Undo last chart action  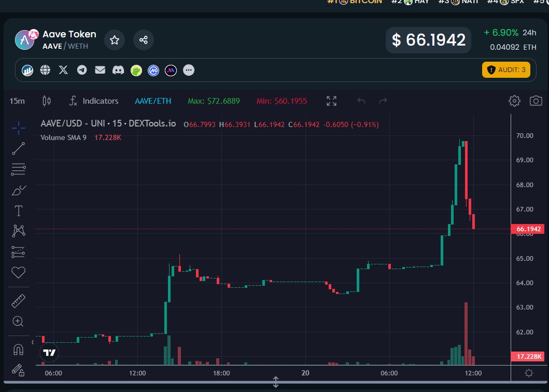coord(361,101)
